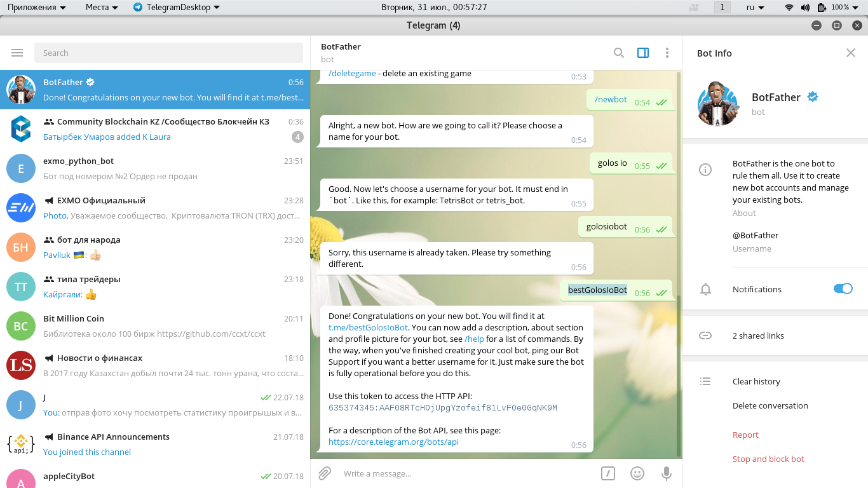Click Delete conversation
Image resolution: width=868 pixels, height=488 pixels.
pyautogui.click(x=770, y=405)
